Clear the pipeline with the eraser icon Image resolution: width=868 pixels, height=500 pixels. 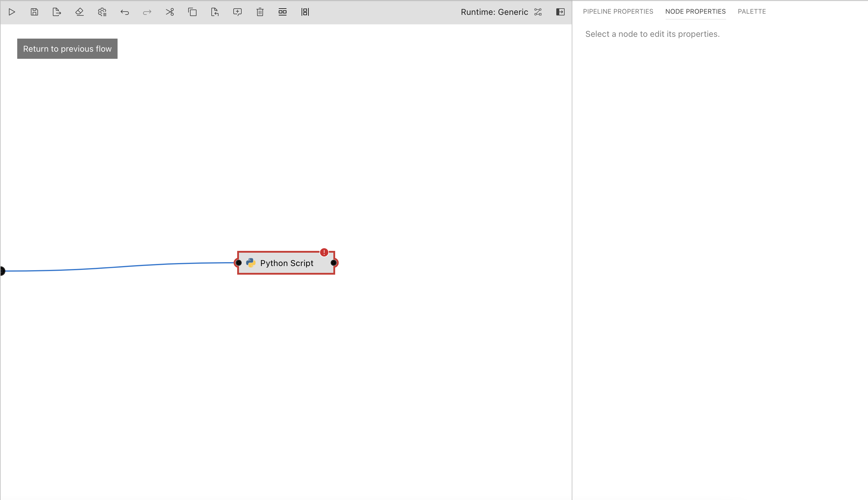(79, 12)
